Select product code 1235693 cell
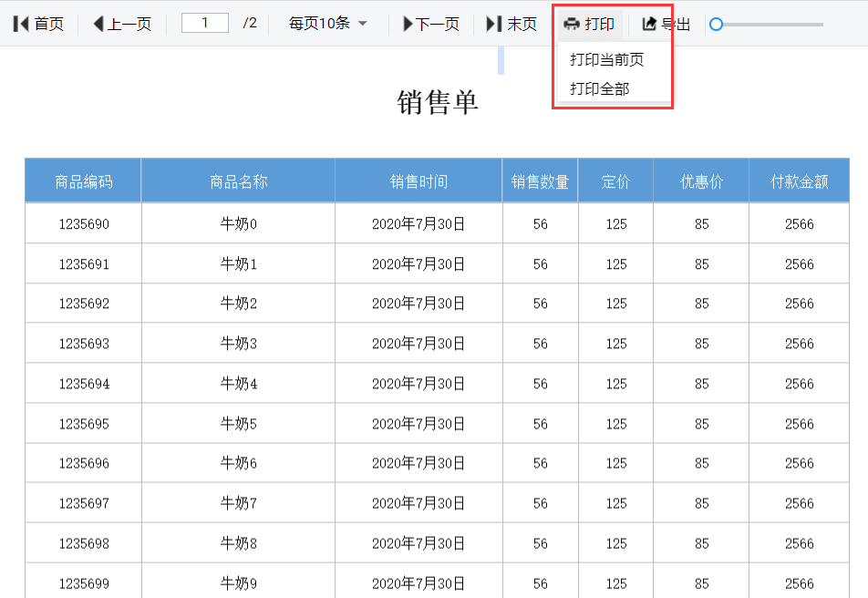 84,344
